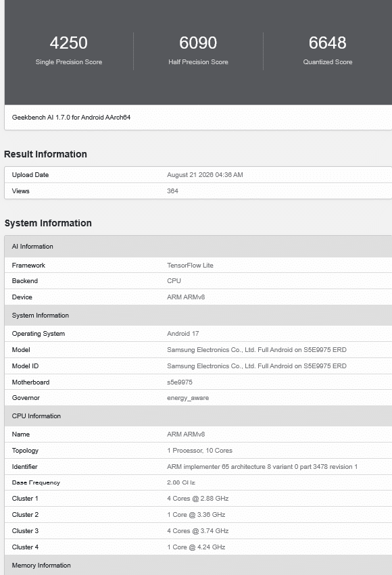Select the 1 Core @ 4.24 GHz value
This screenshot has height=575, width=392.
click(x=196, y=547)
